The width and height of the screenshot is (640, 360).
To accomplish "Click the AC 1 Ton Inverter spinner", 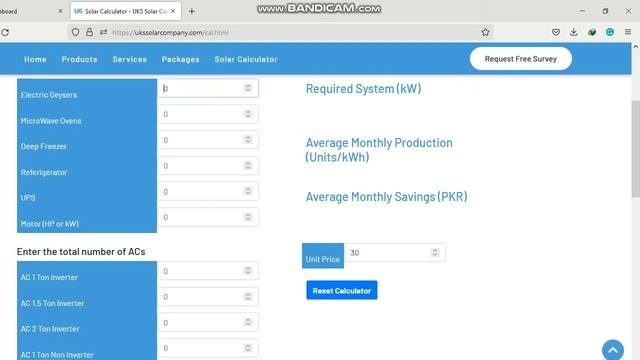I will [248, 271].
